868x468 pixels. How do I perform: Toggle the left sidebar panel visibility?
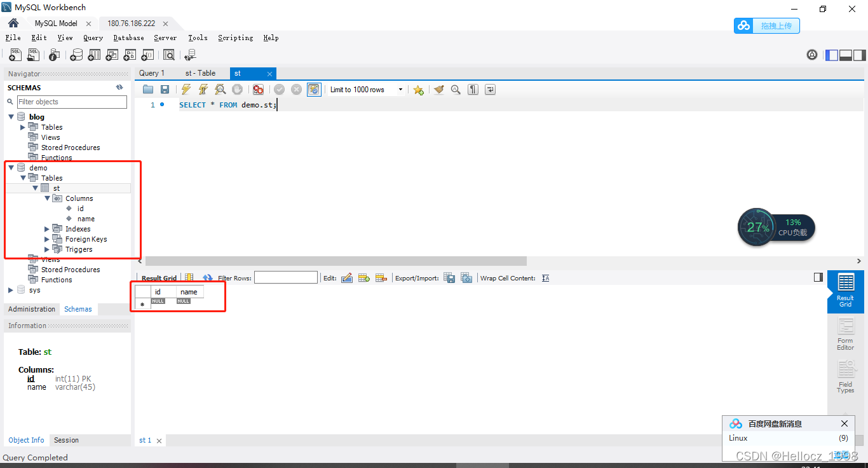pos(832,55)
